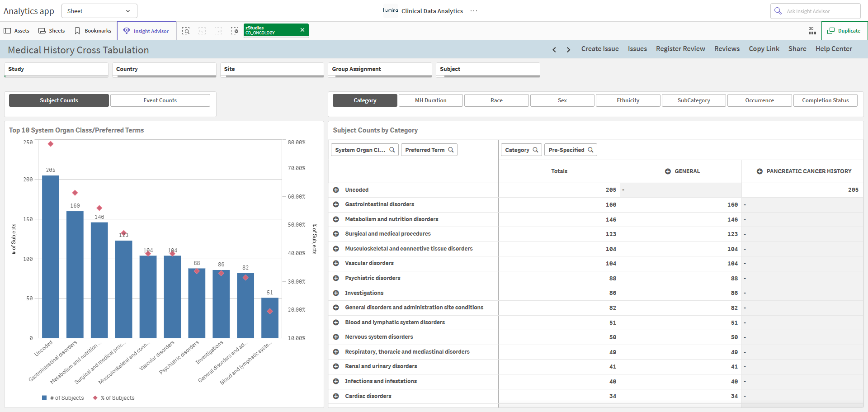Viewport: 868px width, 412px height.
Task: Go to the previous sheet arrow
Action: 554,49
